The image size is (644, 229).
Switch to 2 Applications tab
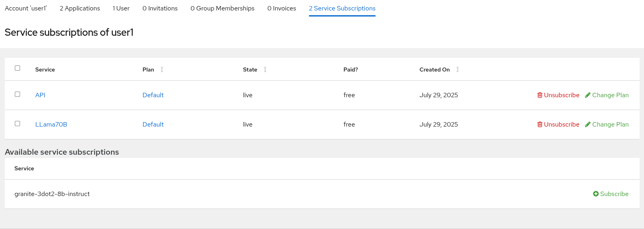[x=80, y=8]
